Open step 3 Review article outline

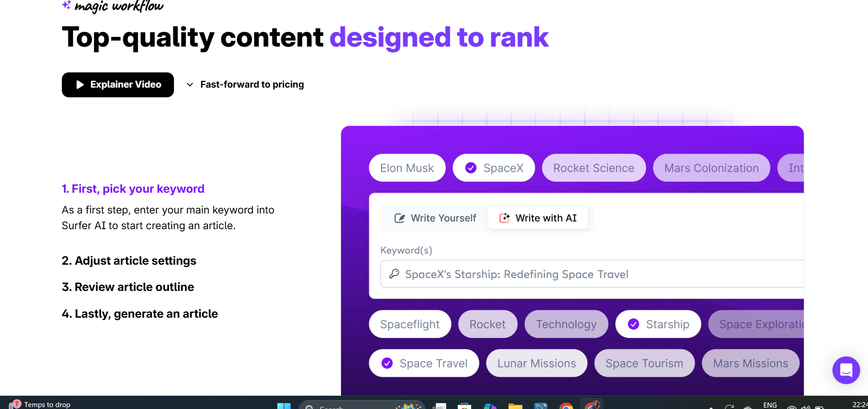click(x=128, y=287)
